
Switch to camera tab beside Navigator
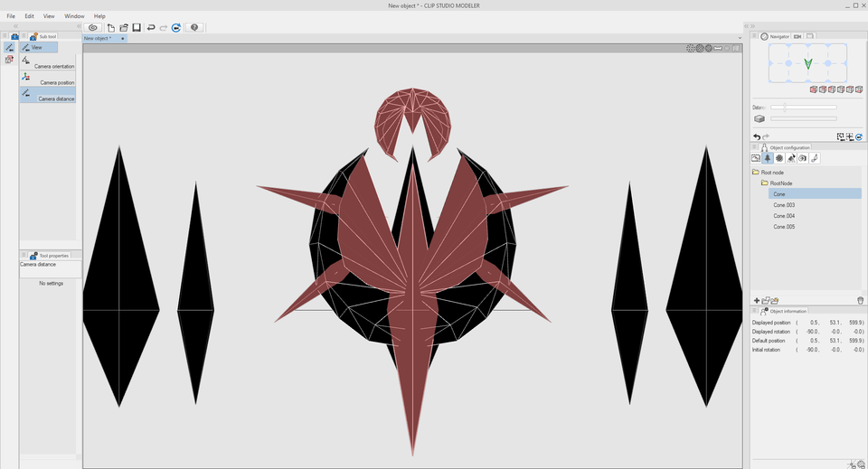click(x=797, y=36)
